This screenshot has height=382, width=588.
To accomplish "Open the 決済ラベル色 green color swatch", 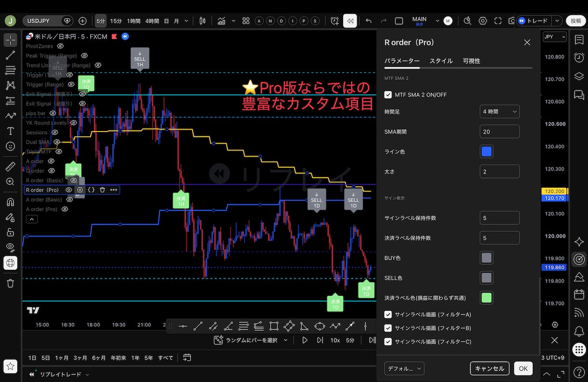I will 486,298.
